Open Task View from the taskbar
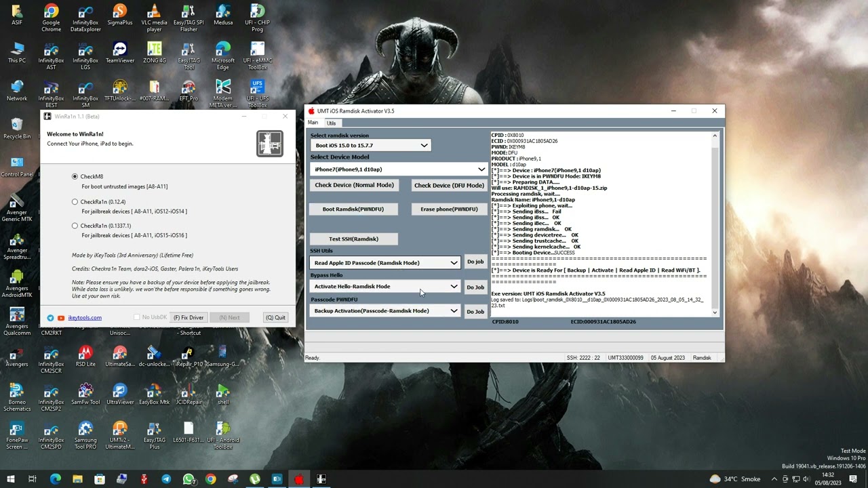 (33, 479)
